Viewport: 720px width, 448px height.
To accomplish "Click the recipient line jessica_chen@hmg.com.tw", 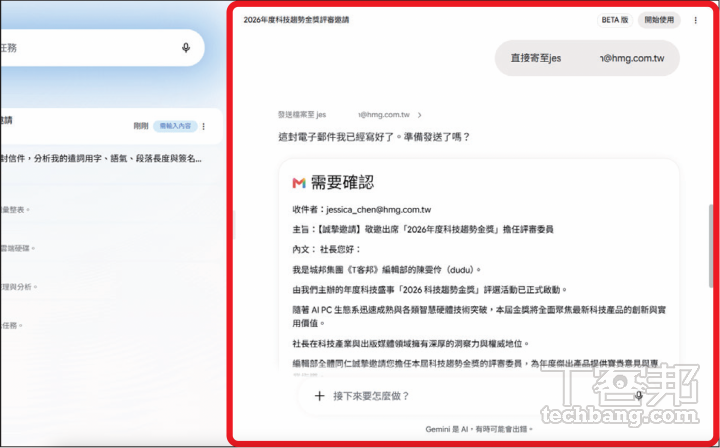I will click(x=362, y=210).
